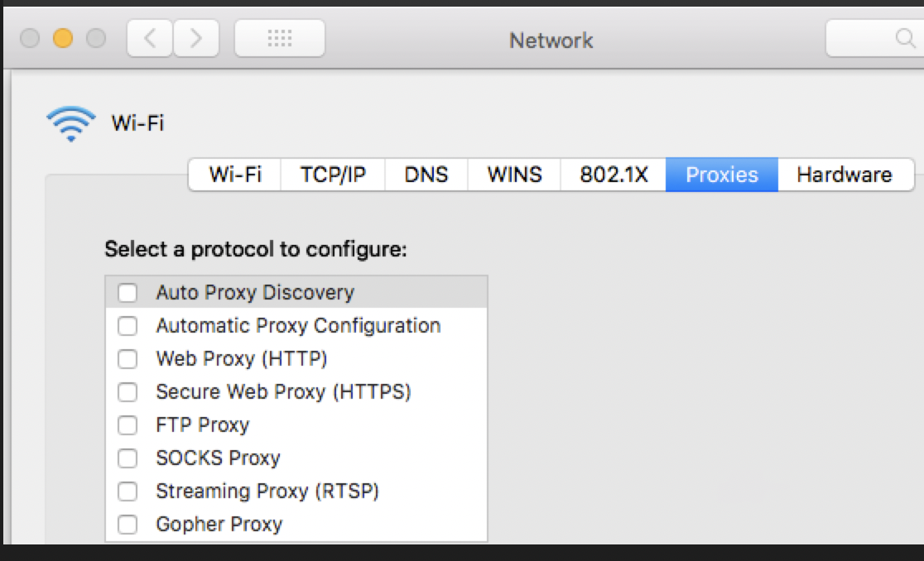Go to the 802.1X tab
This screenshot has height=561, width=924.
[x=614, y=175]
